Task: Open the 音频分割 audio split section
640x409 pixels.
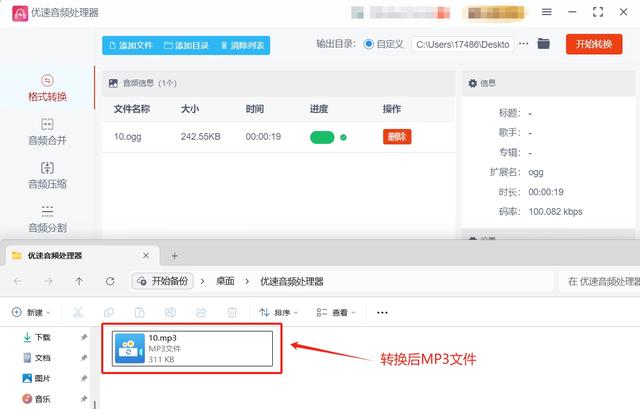Action: pos(47,219)
